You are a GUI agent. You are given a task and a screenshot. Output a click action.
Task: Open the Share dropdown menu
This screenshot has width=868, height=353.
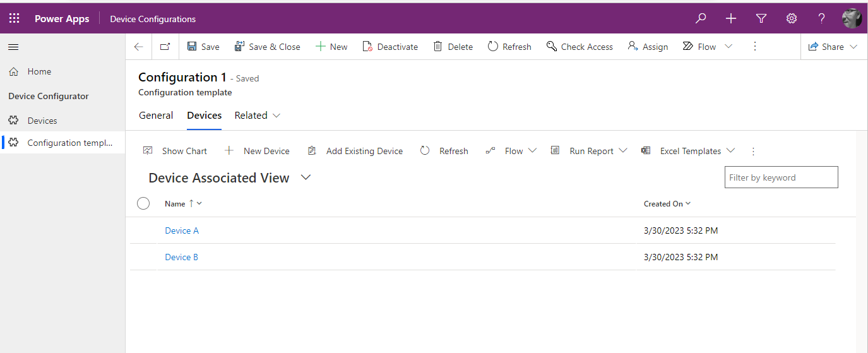pyautogui.click(x=833, y=47)
